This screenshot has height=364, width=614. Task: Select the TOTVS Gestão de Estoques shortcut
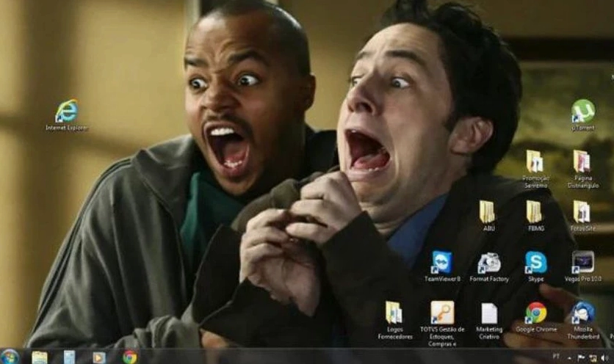(442, 313)
